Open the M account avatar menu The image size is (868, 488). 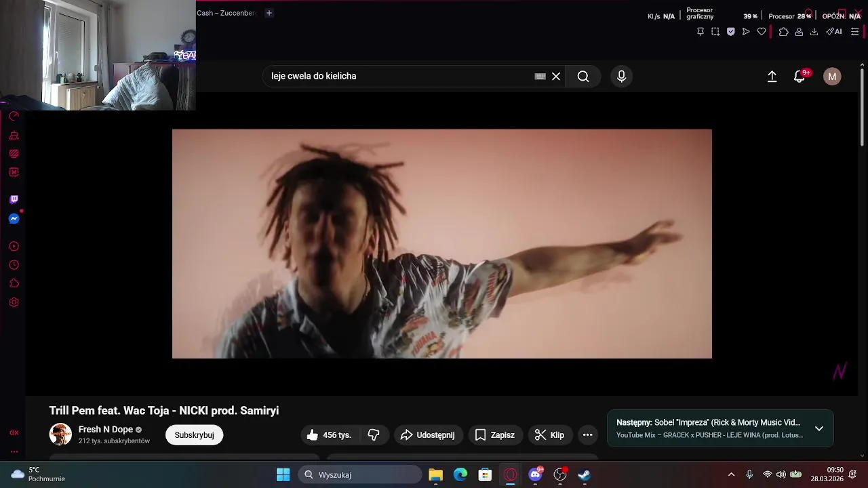(832, 77)
